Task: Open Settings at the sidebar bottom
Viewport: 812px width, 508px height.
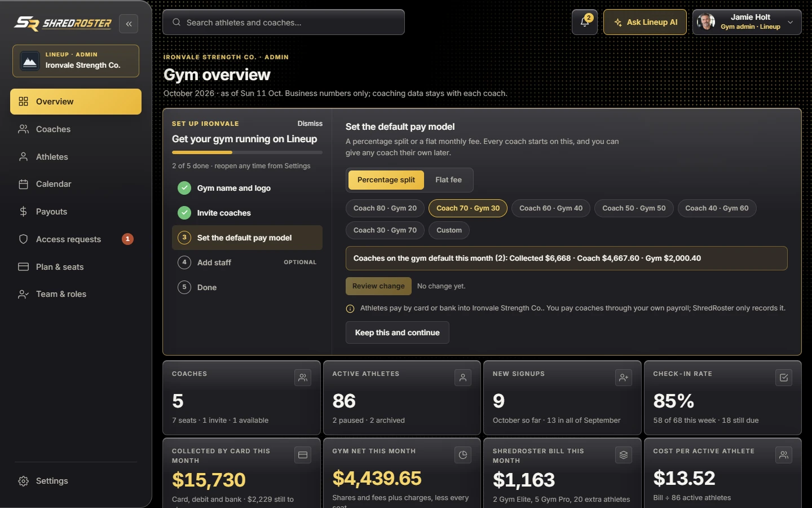Action: pos(76,481)
